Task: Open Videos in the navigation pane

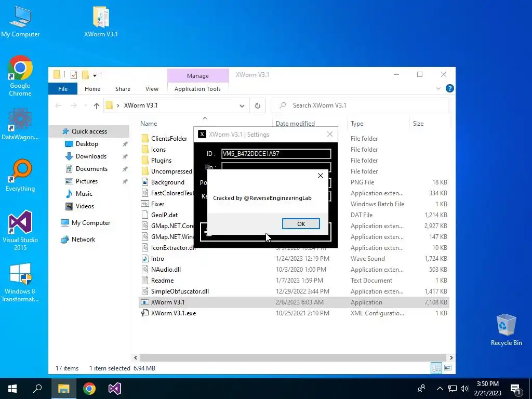Action: [85, 206]
